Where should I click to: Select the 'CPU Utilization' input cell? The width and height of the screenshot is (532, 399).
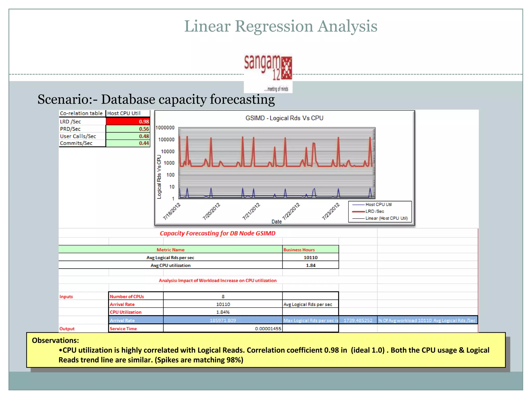[x=136, y=312]
